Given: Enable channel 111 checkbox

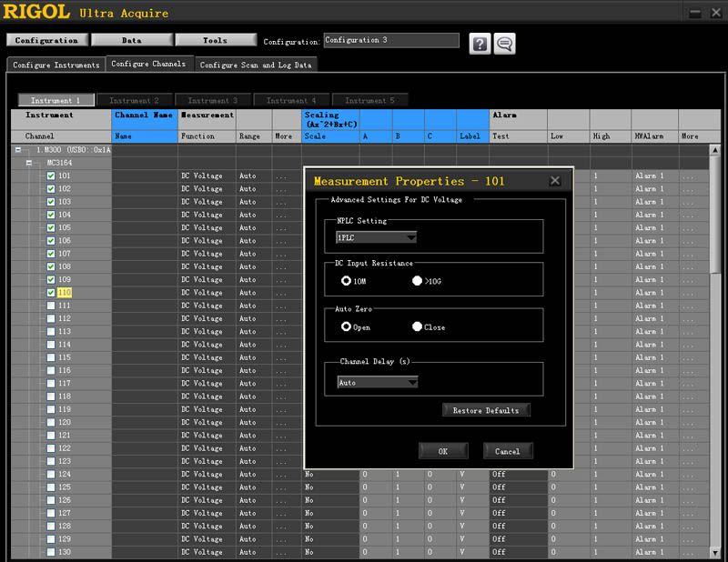Looking at the screenshot, I should tap(52, 306).
